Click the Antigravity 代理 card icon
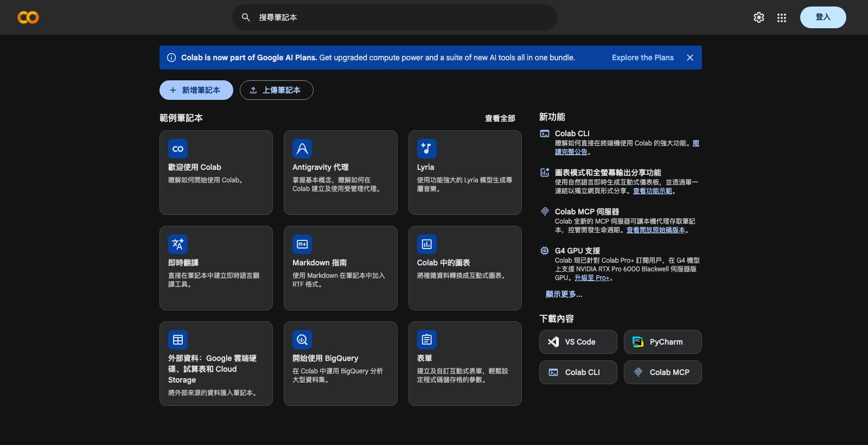868x445 pixels. click(x=302, y=149)
